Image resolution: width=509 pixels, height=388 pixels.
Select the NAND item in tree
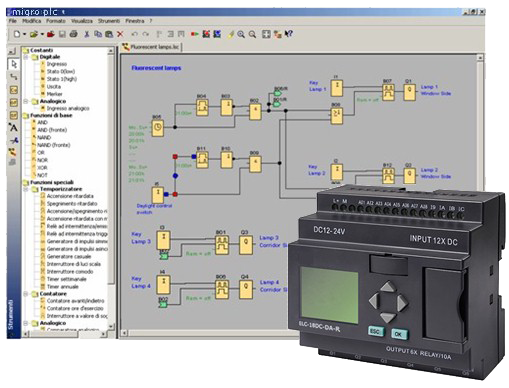coord(44,137)
